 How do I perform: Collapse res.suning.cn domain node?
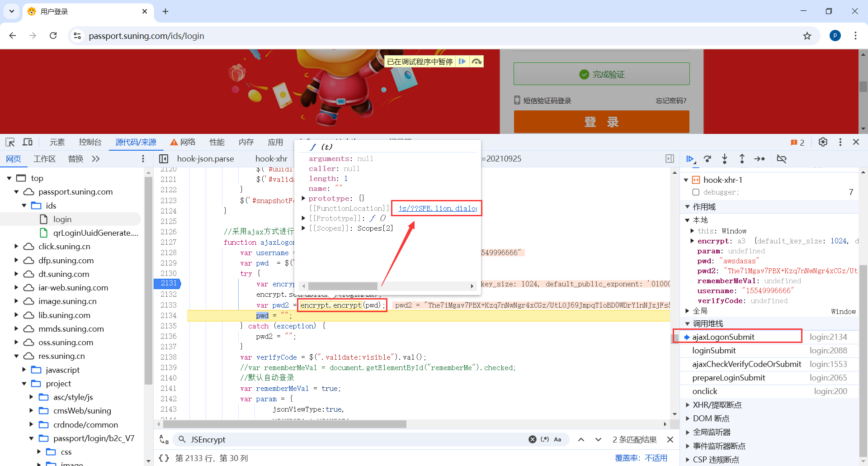pos(16,356)
